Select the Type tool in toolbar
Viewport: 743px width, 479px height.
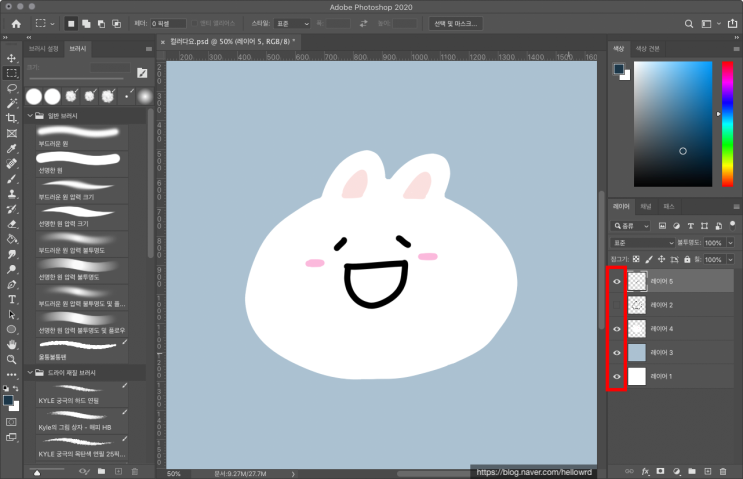click(x=11, y=299)
